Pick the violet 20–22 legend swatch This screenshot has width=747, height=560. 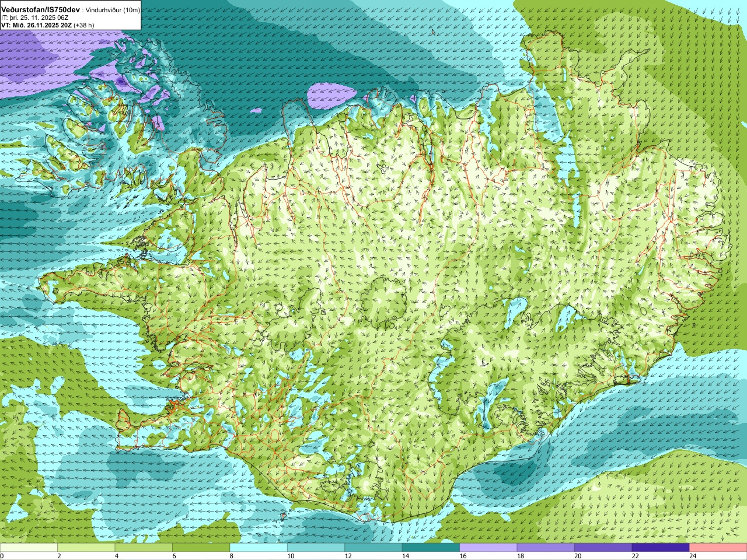pos(603,548)
